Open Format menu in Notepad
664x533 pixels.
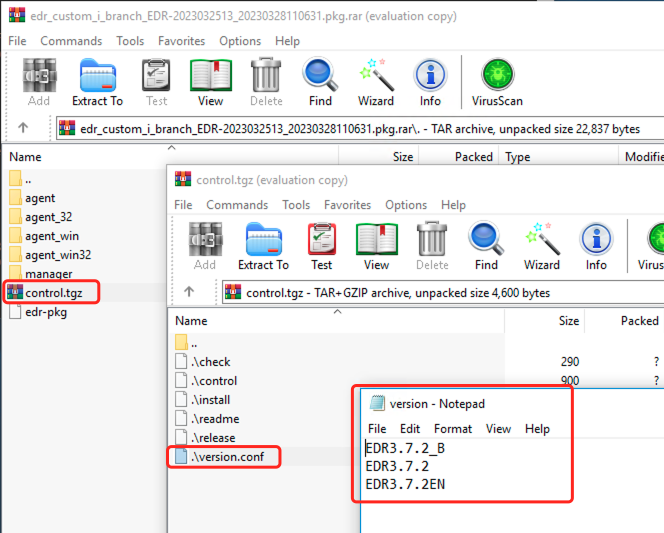tap(453, 429)
